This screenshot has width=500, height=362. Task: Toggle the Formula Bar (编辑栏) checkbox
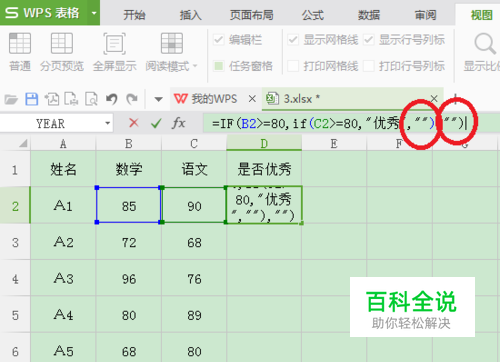[x=219, y=40]
